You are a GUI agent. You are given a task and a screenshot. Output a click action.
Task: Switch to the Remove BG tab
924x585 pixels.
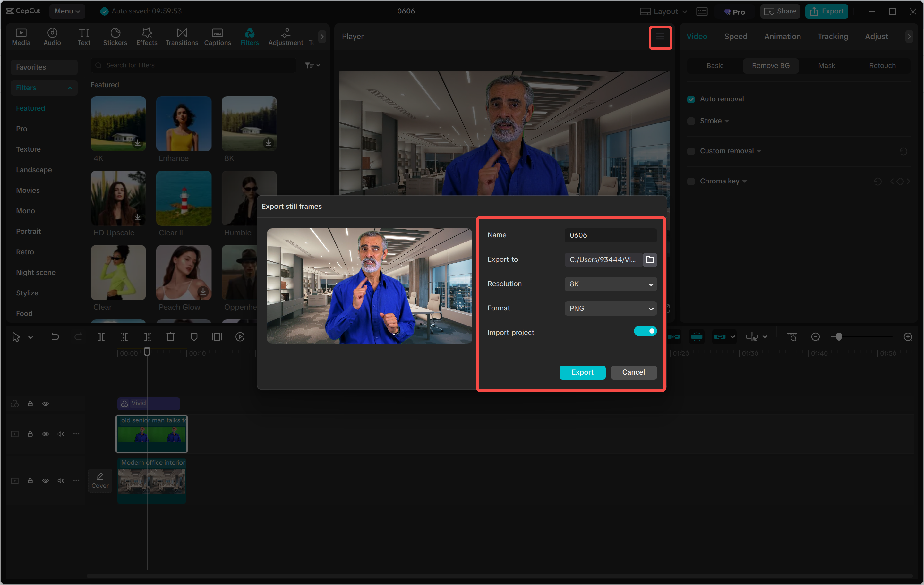coord(771,66)
